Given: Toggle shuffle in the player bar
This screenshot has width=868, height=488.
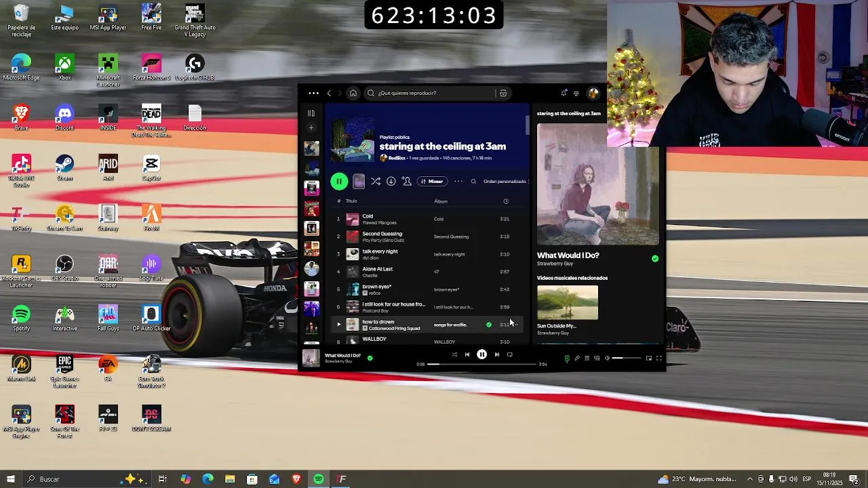Looking at the screenshot, I should coord(454,354).
